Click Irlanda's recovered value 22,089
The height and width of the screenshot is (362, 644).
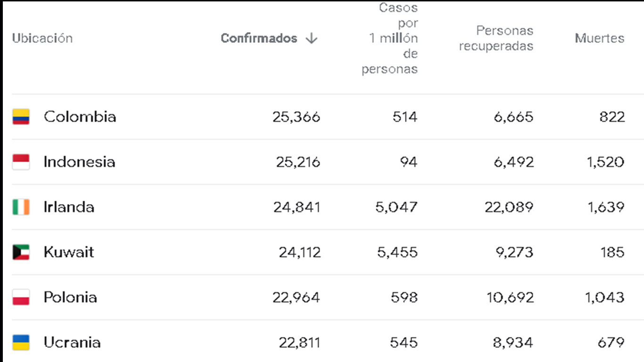point(509,207)
